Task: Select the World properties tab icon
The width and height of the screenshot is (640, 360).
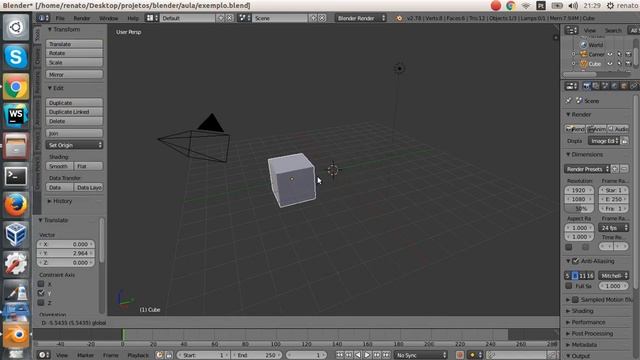Action: pos(615,86)
